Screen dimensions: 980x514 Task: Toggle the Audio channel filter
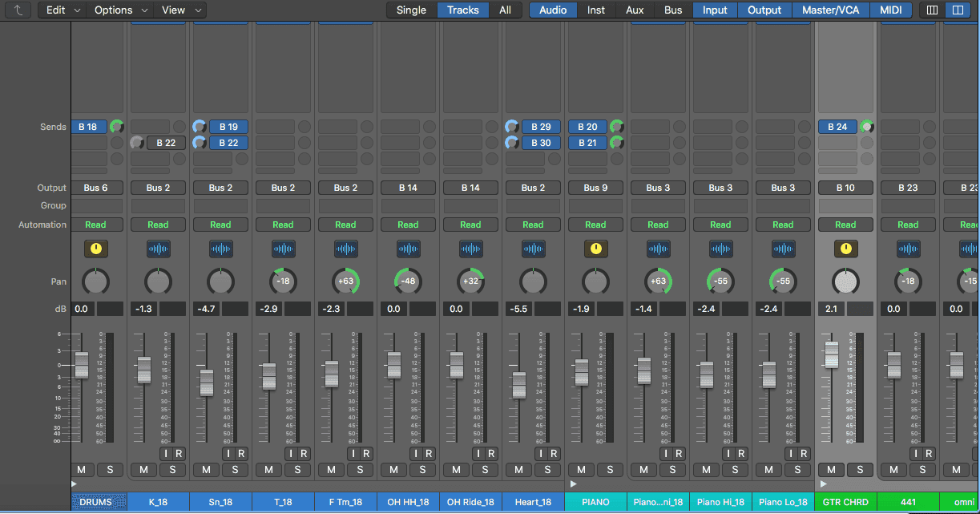point(553,10)
